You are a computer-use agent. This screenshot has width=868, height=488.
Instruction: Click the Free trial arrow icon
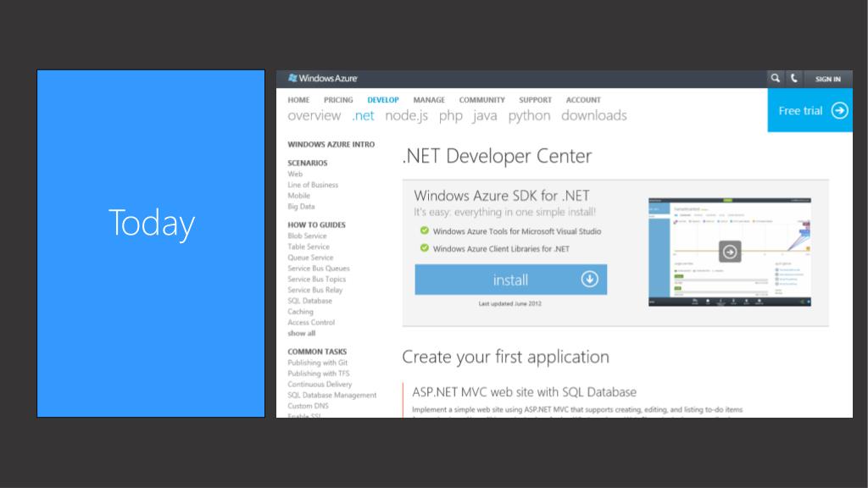click(839, 111)
